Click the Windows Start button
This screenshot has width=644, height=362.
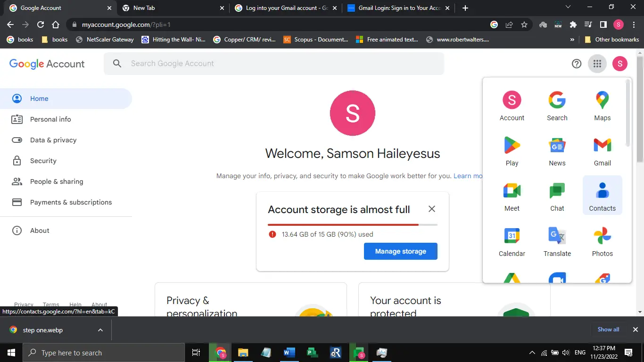point(11,353)
